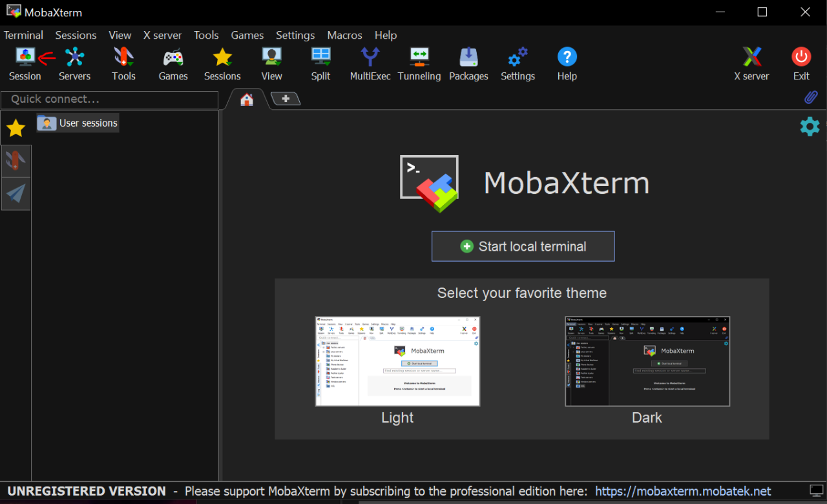Open the Tunneling configuration tool
The width and height of the screenshot is (827, 504).
pyautogui.click(x=419, y=61)
